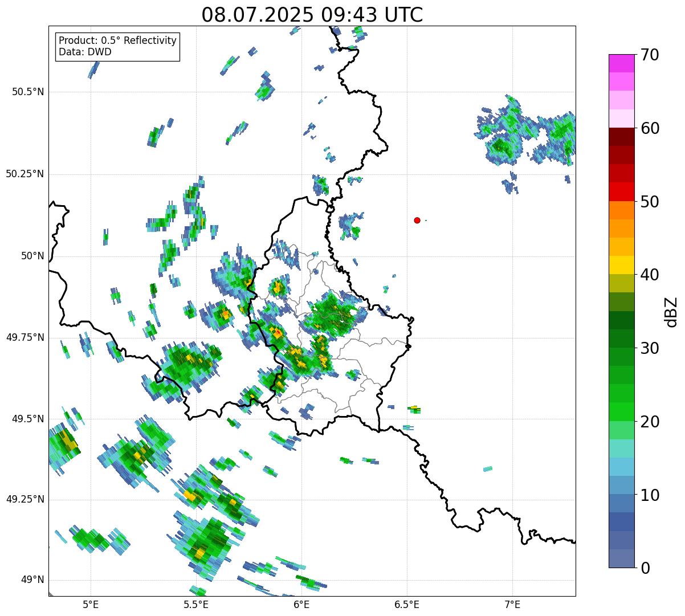Click the 6.5°E longitude label
This screenshot has height=616, width=685.
[407, 605]
